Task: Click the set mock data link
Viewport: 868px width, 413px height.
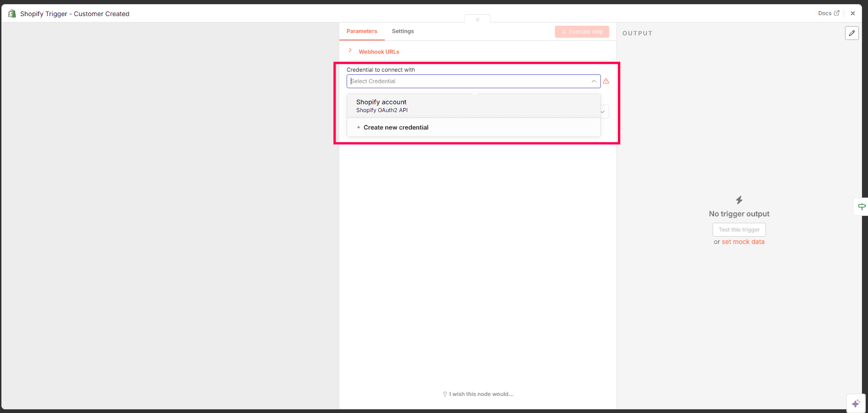Action: coord(742,242)
